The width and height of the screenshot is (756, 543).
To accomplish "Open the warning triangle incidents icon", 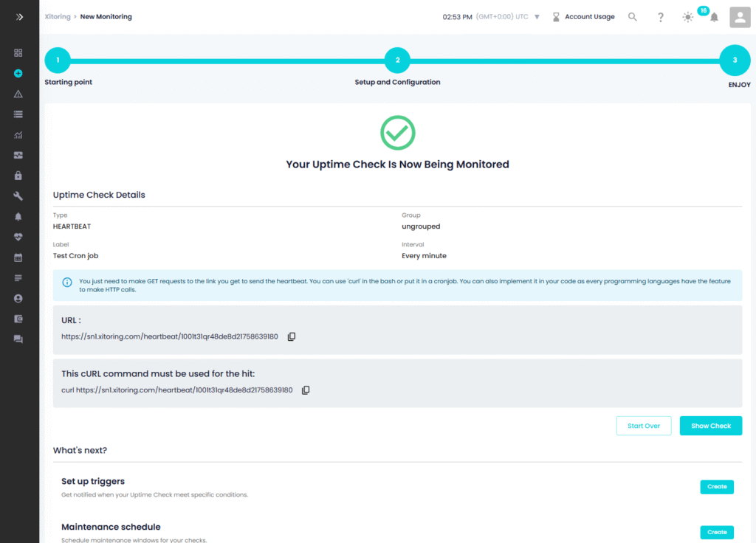I will [x=18, y=94].
